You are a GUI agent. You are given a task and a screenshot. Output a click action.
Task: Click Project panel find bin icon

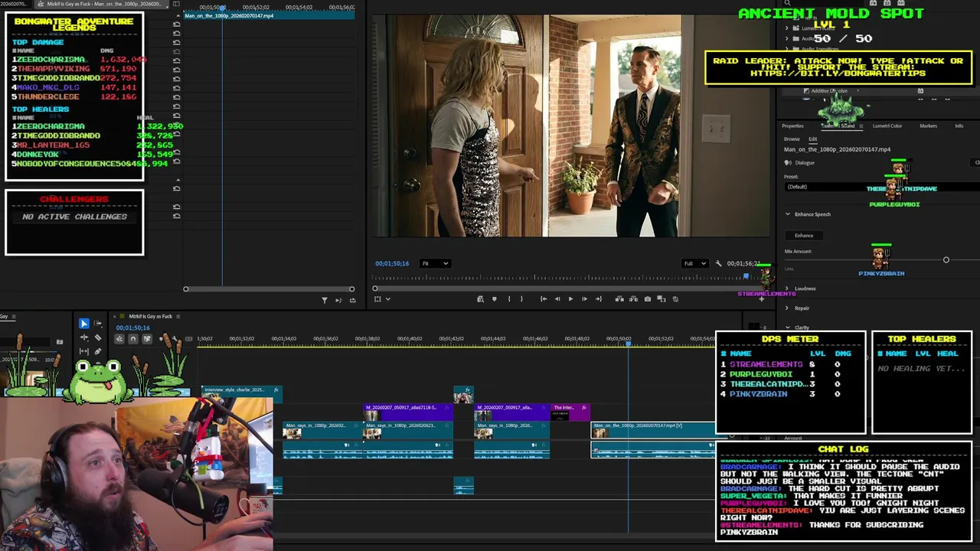(60, 342)
